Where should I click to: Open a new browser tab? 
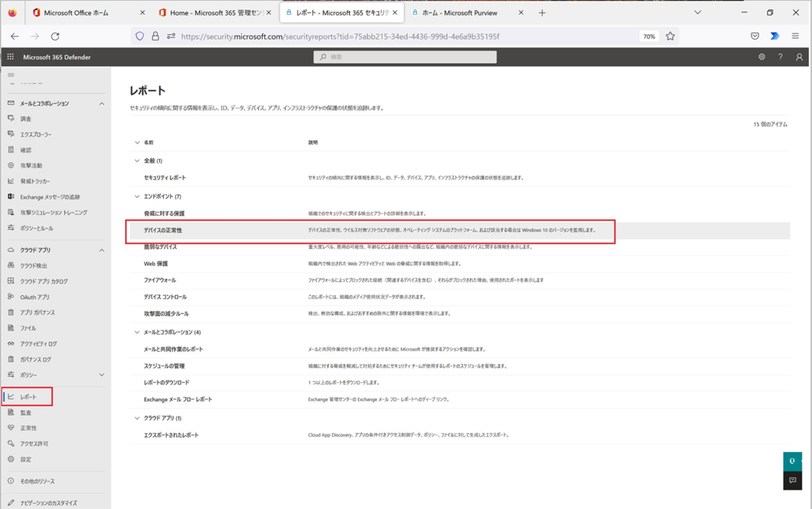(542, 13)
